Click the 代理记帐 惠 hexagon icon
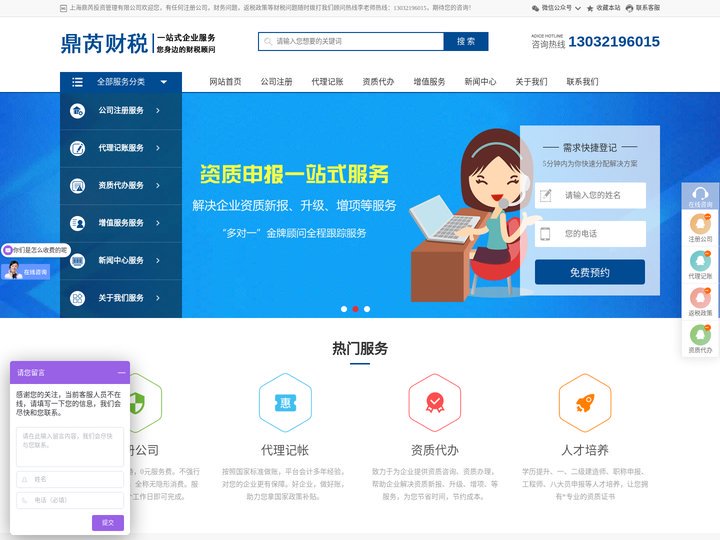Screen dimensions: 720x540 (285, 403)
